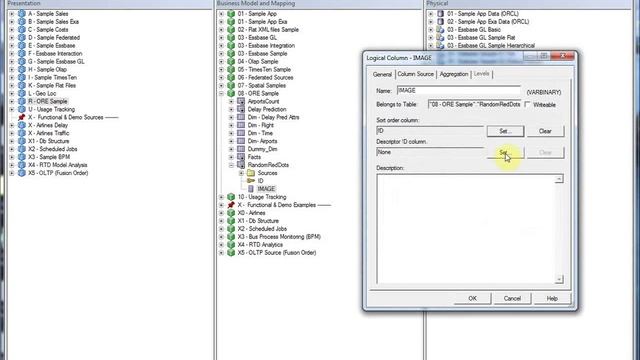
Task: Click the 03 - Essbase GL green cube icon
Action: pyautogui.click(x=231, y=38)
